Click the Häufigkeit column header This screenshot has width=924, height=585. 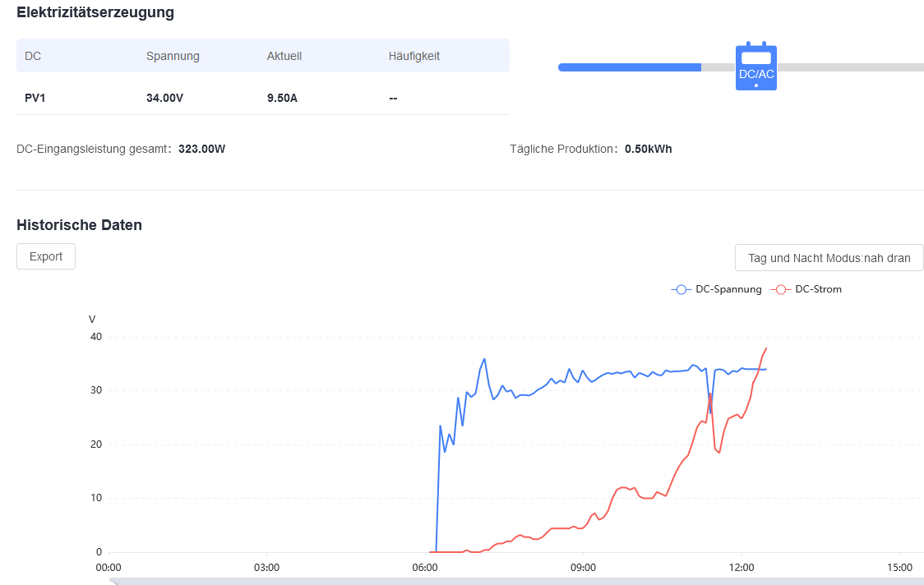pyautogui.click(x=414, y=57)
